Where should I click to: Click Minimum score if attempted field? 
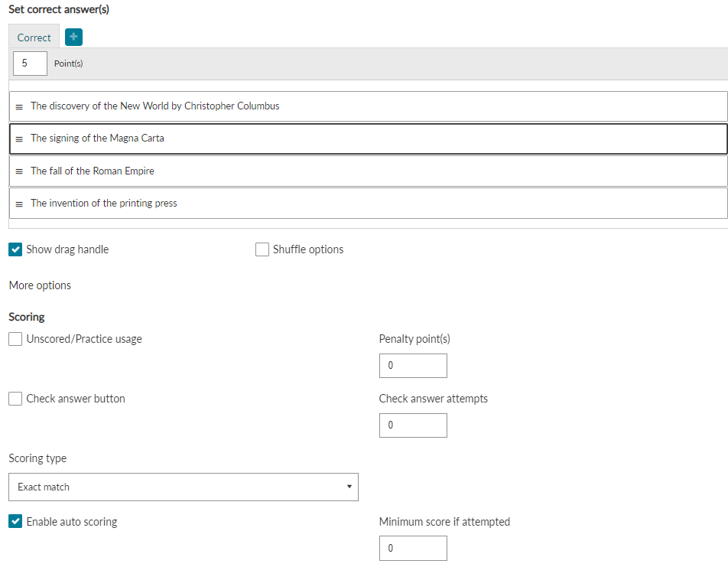[413, 548]
